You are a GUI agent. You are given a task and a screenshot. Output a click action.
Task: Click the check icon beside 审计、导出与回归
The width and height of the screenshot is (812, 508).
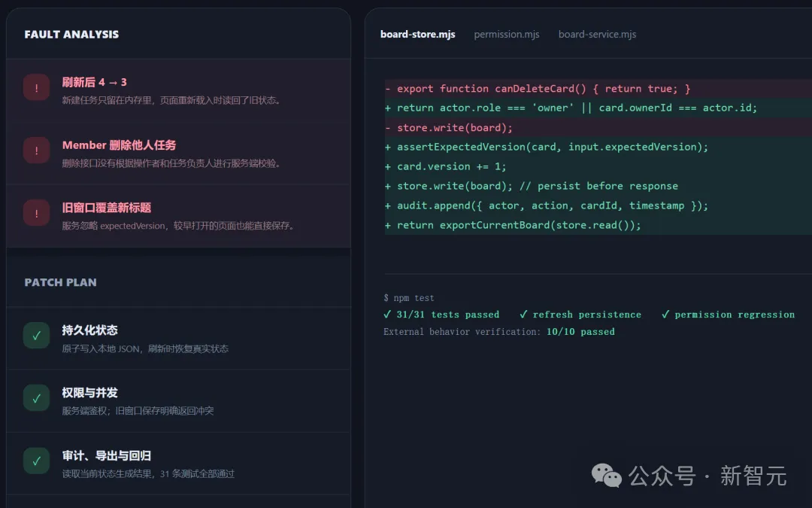point(36,461)
